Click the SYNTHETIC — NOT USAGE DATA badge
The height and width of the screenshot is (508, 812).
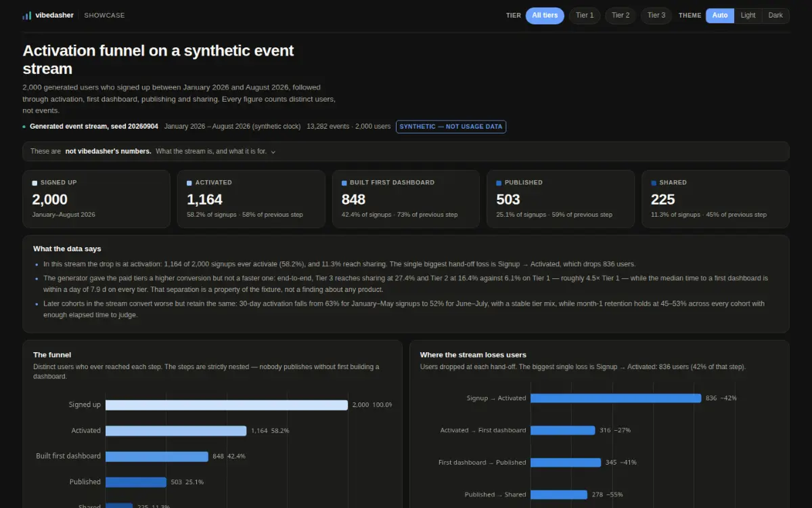point(451,127)
